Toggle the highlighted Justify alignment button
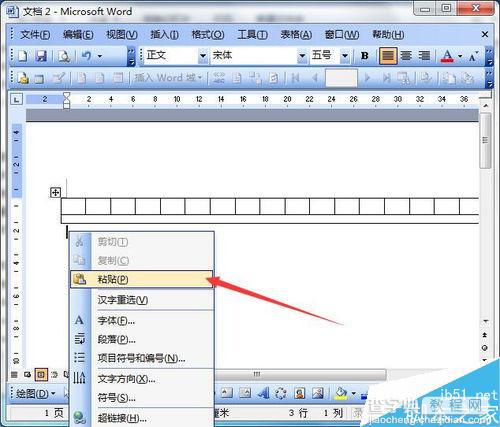 [x=388, y=56]
